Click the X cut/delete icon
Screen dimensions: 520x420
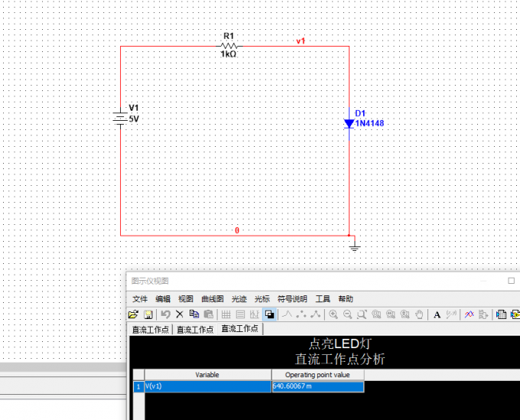click(180, 314)
